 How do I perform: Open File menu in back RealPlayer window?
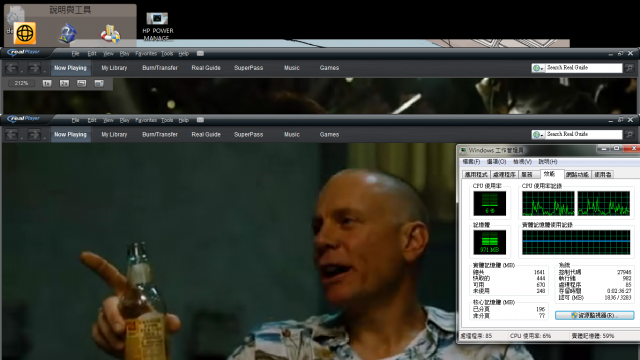click(76, 53)
